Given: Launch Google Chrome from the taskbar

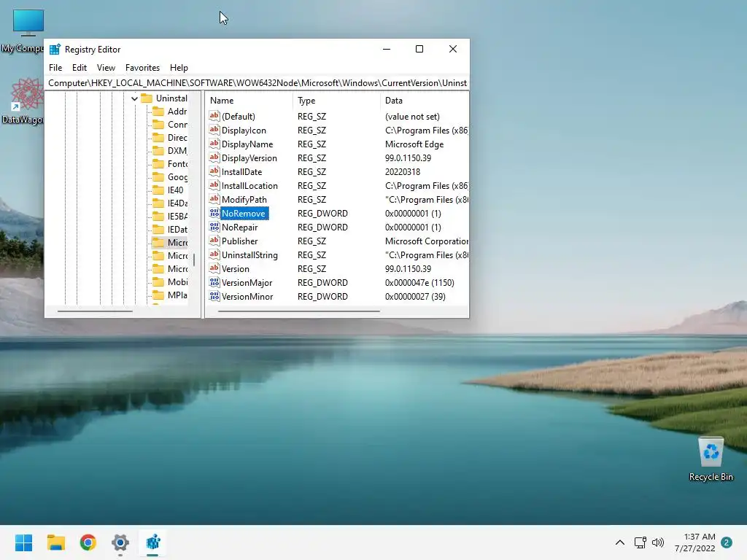Looking at the screenshot, I should [88, 542].
